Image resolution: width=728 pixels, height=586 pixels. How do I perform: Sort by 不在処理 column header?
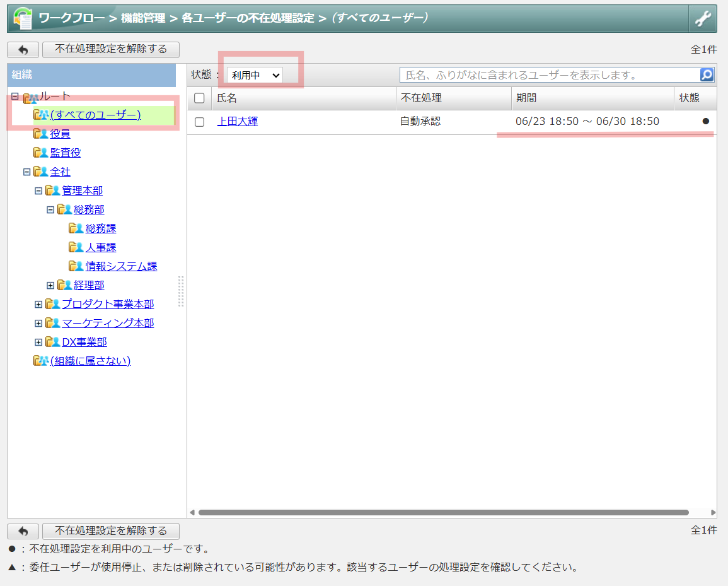click(454, 98)
